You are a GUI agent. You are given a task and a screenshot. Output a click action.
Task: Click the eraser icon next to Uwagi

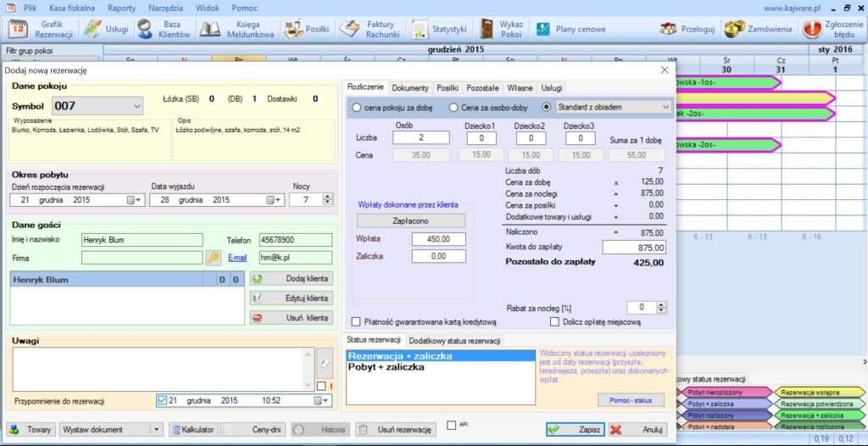(325, 362)
